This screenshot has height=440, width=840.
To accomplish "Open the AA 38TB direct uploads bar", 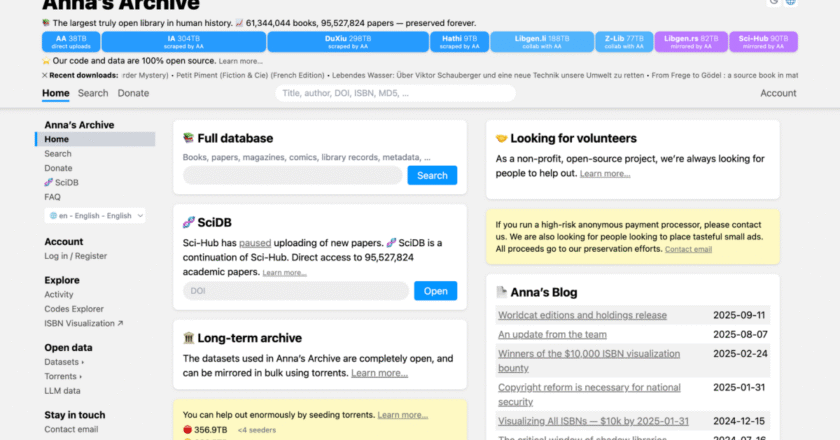I will coord(71,42).
